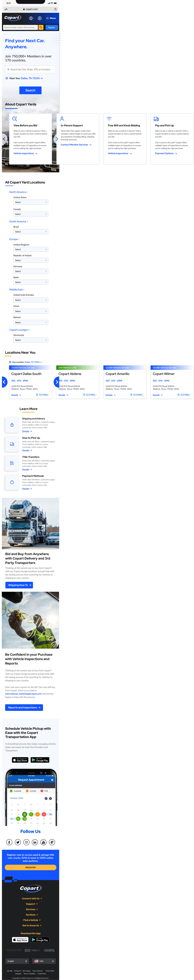194x980 pixels.
Task: Open the Republic of Ireland Select dropdown
Action: [31, 261]
